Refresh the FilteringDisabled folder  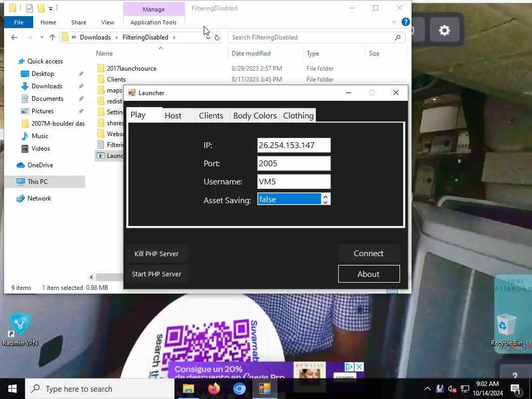point(217,37)
